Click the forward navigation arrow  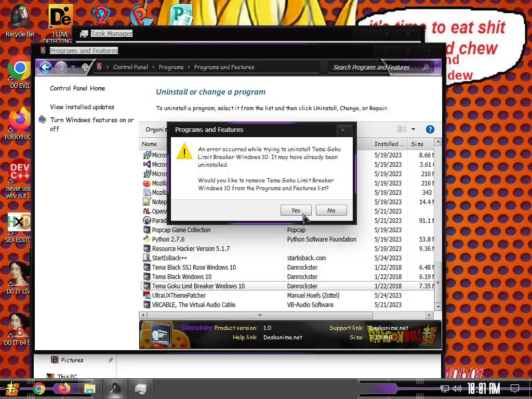[61, 67]
